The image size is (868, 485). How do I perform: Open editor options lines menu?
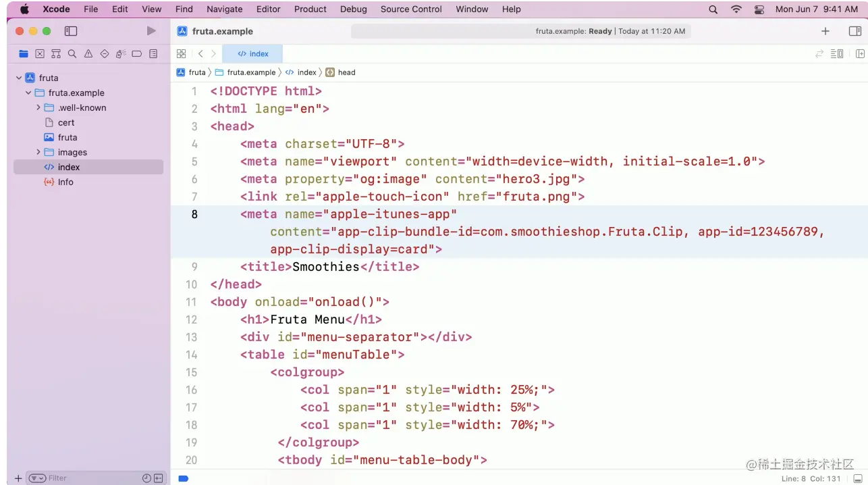[x=837, y=54]
